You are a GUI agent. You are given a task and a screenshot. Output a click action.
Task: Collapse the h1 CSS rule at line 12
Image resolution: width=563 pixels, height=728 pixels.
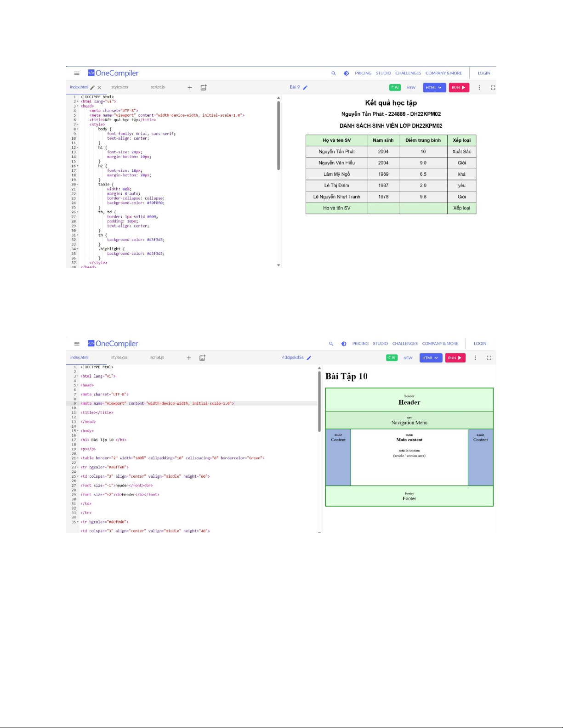pyautogui.click(x=78, y=147)
